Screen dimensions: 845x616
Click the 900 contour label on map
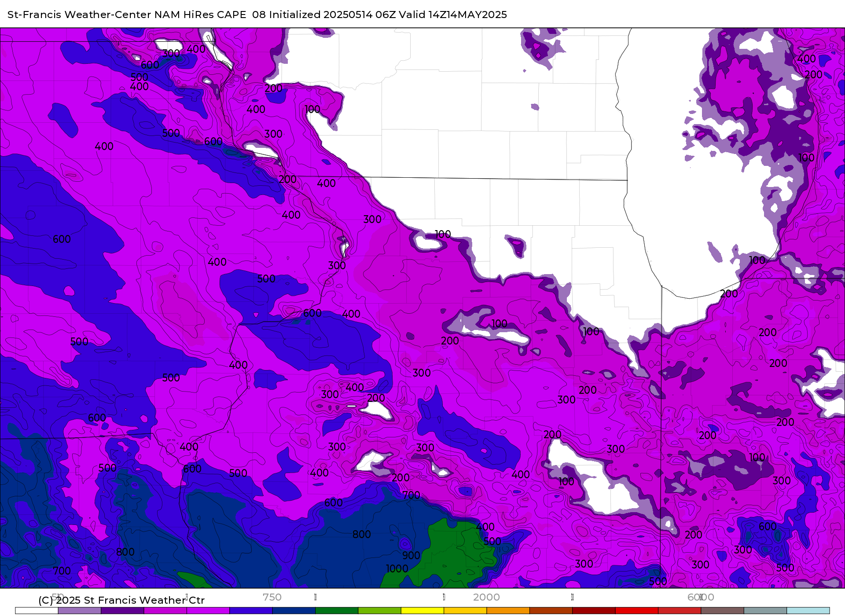[x=411, y=555]
